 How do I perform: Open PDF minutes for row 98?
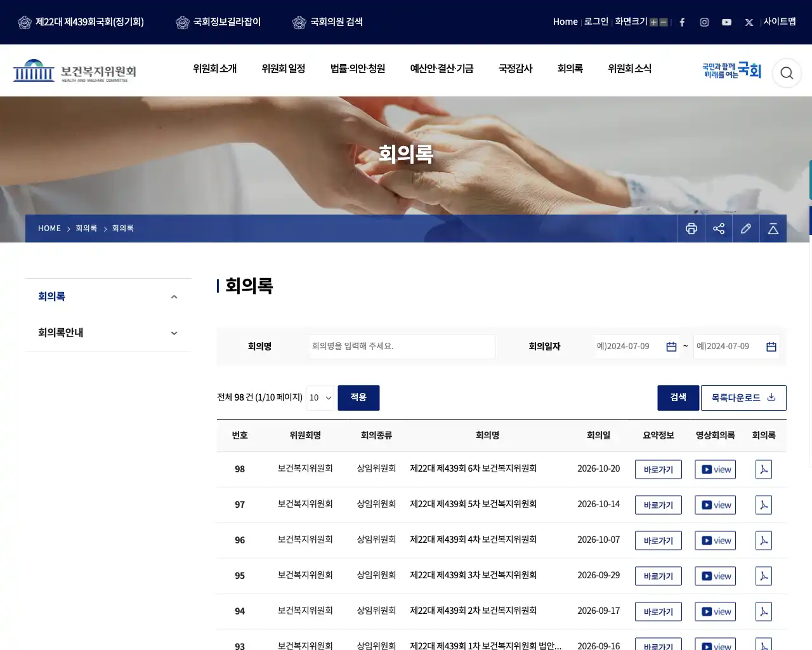click(x=764, y=470)
